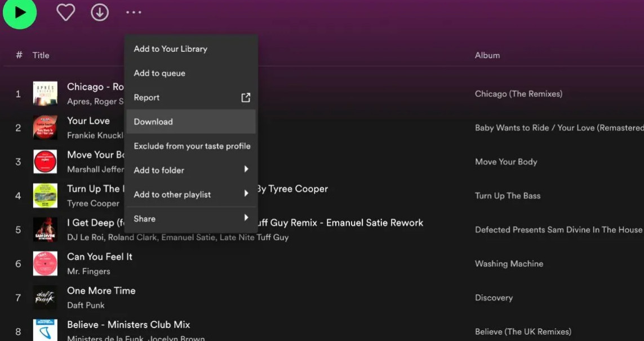Viewport: 644px width, 341px height.
Task: Open the Add to folder submenu
Action: pos(191,170)
